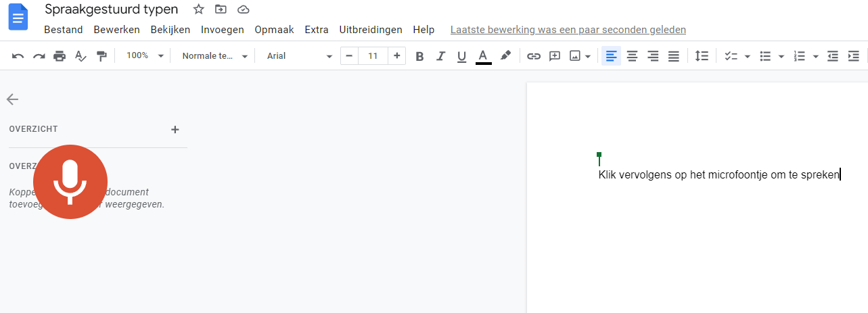The width and height of the screenshot is (868, 313).
Task: Open the zoom 100% dropdown
Action: click(145, 56)
